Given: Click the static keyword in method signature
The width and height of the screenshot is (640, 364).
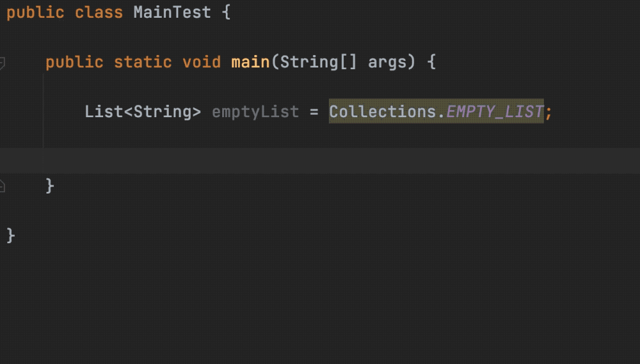Looking at the screenshot, I should [x=142, y=62].
